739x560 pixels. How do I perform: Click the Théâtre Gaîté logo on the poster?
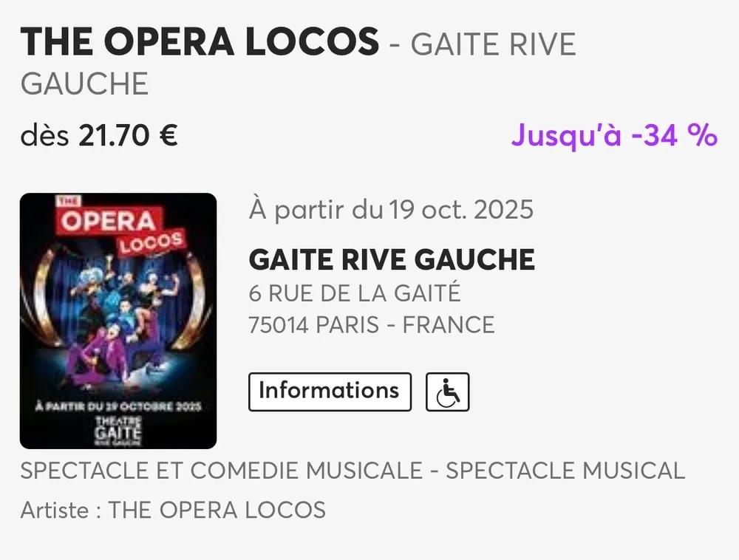[x=118, y=428]
